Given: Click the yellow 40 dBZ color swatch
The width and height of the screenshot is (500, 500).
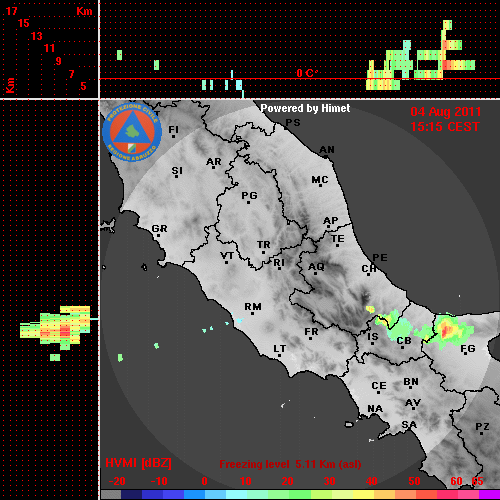Looking at the screenshot, I should (363, 494).
